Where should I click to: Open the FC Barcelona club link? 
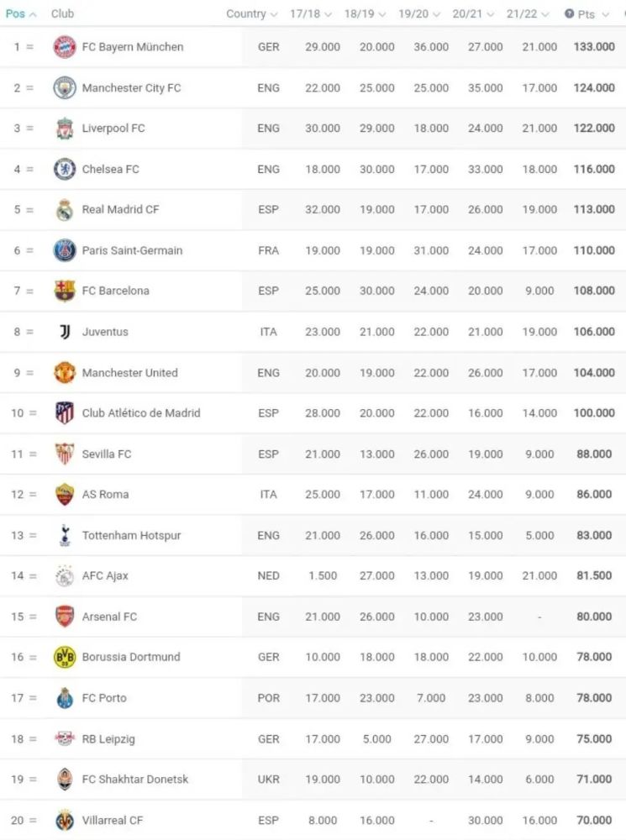point(116,291)
